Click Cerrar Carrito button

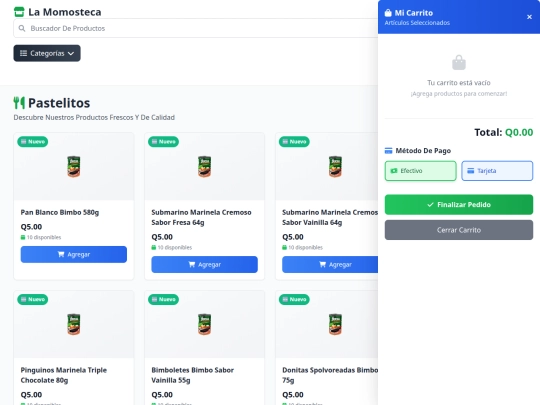[459, 230]
